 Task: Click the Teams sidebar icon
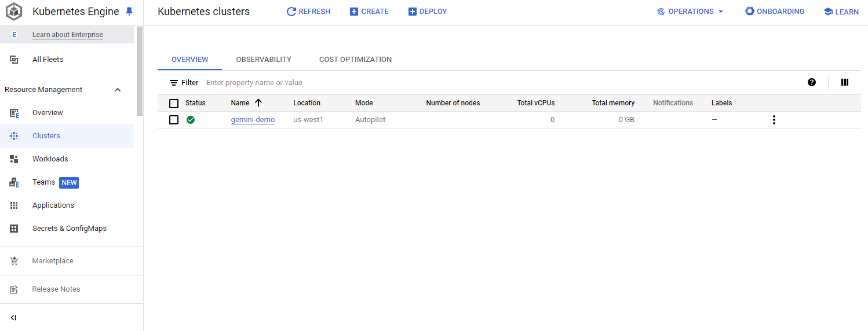point(14,182)
